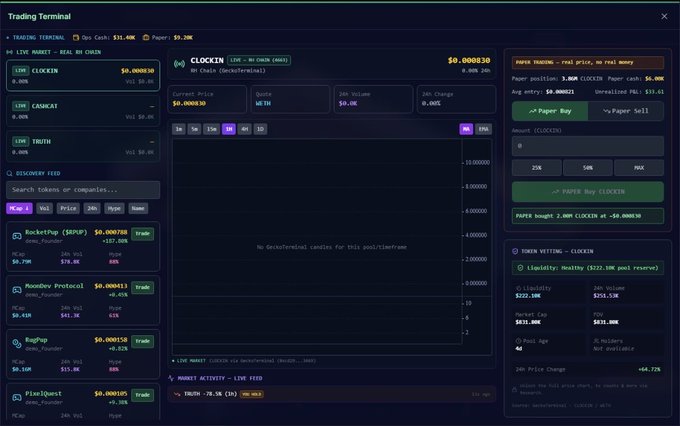
Task: Switch chart to 5m timeframe
Action: tap(194, 129)
